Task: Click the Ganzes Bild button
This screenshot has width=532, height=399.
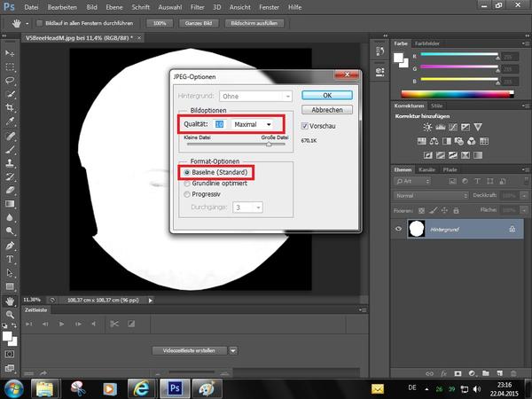Action: tap(199, 23)
